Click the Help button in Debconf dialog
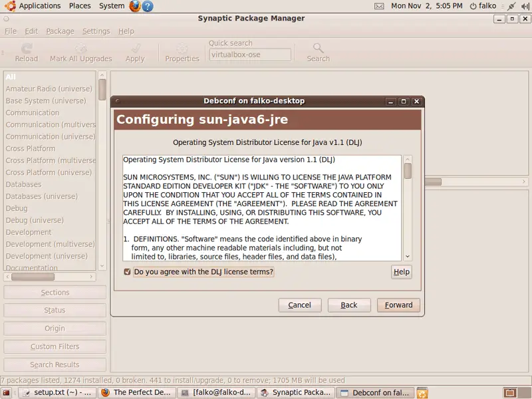Image resolution: width=532 pixels, height=399 pixels. point(402,272)
